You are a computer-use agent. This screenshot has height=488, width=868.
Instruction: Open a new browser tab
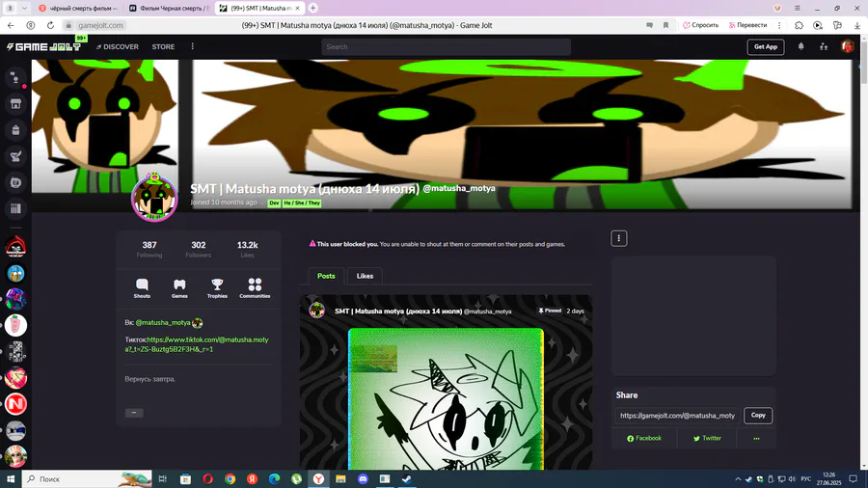[x=312, y=8]
